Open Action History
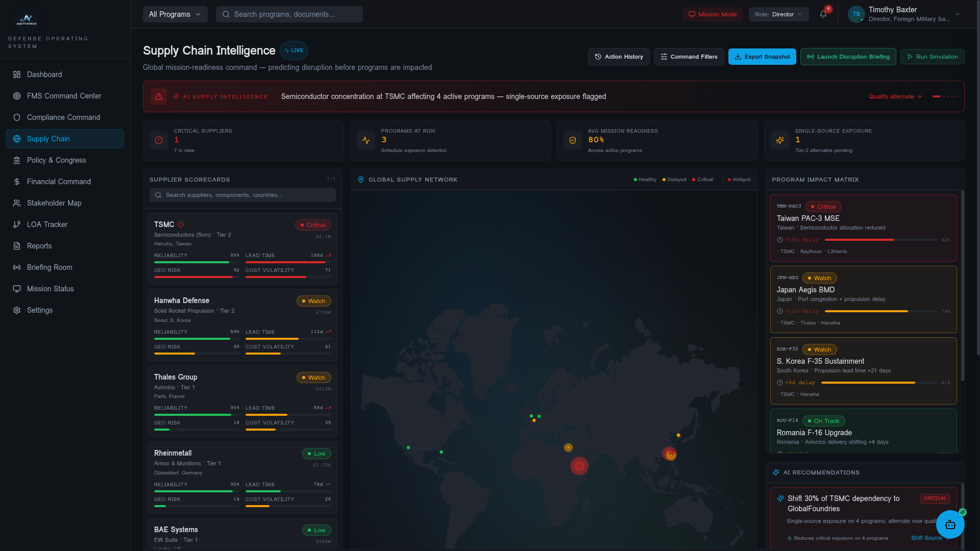The width and height of the screenshot is (980, 551). (619, 57)
